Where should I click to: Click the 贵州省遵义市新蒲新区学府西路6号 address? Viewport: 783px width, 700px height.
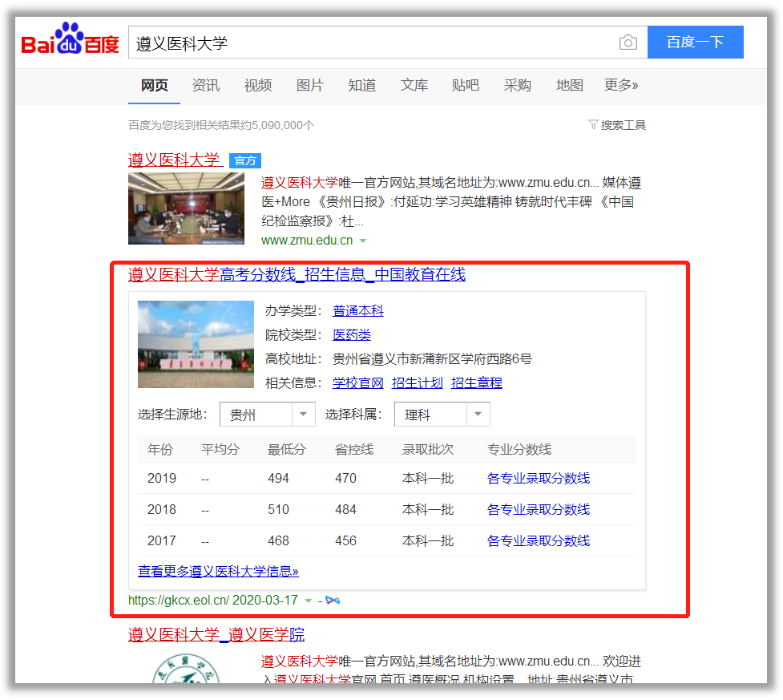pyautogui.click(x=433, y=358)
